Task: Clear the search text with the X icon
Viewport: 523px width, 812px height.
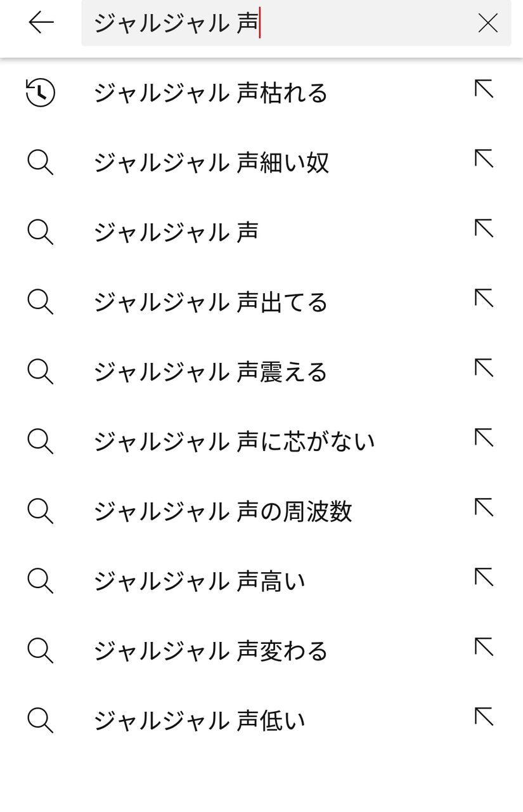Action: tap(487, 23)
